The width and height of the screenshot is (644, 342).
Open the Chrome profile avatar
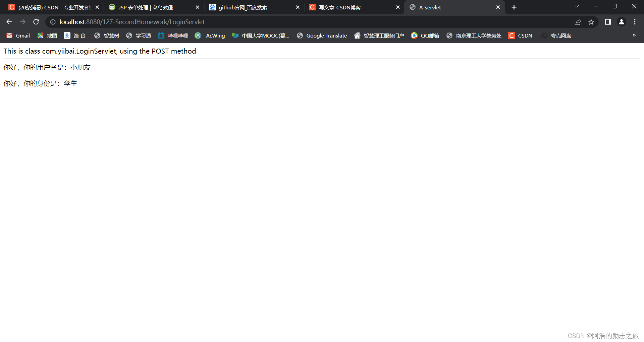(621, 22)
